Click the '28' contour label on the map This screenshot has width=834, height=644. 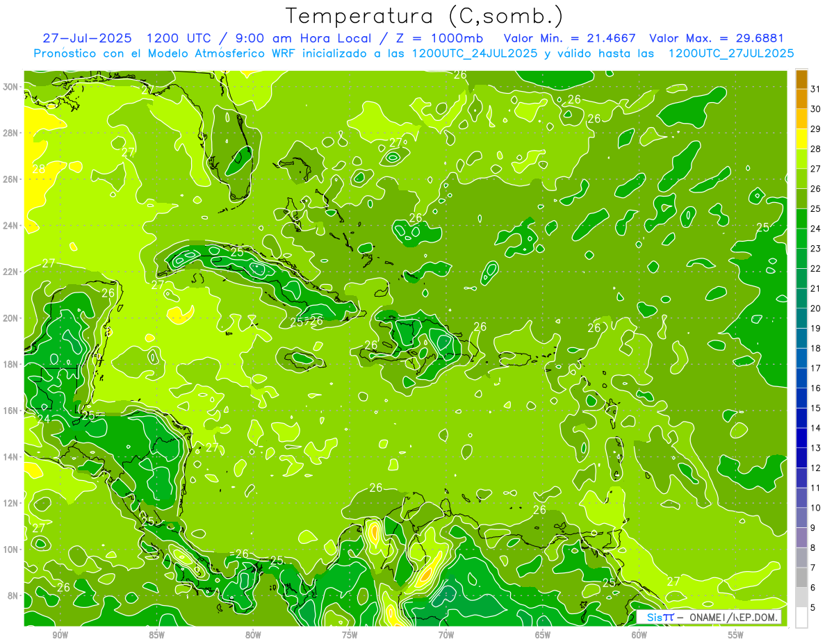click(x=38, y=169)
